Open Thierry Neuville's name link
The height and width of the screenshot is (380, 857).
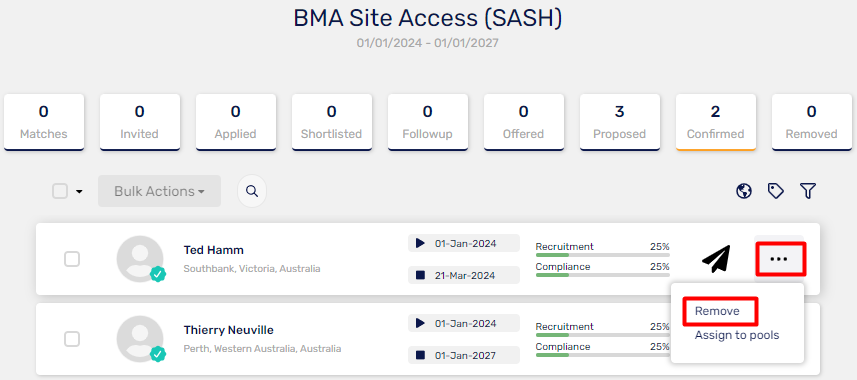coord(228,330)
